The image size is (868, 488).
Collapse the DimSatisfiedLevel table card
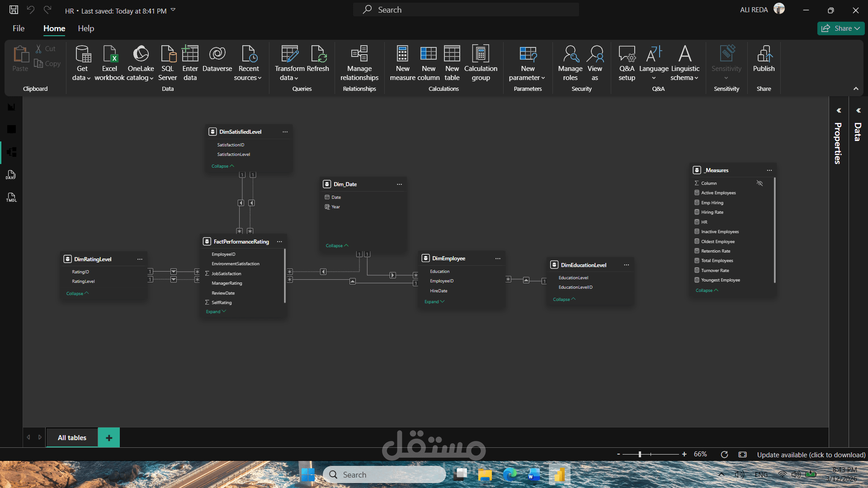pyautogui.click(x=222, y=166)
